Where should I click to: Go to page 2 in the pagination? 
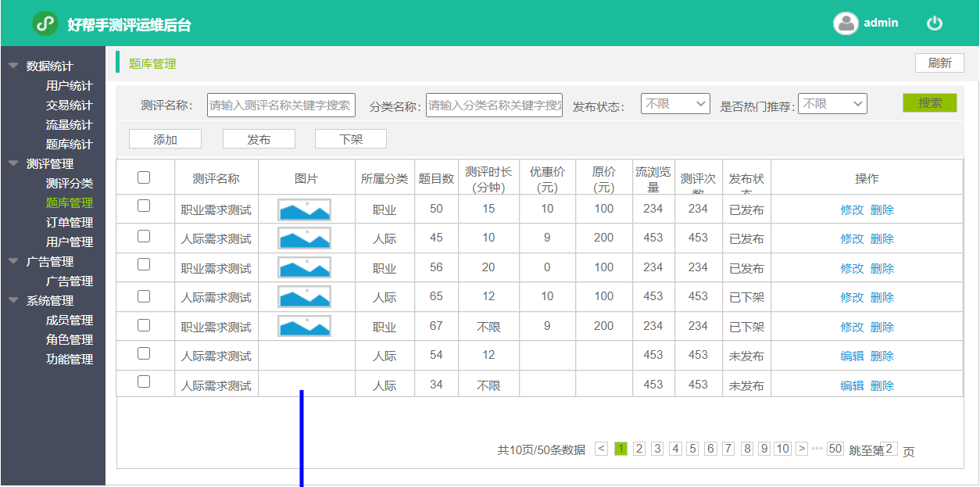[x=638, y=449]
